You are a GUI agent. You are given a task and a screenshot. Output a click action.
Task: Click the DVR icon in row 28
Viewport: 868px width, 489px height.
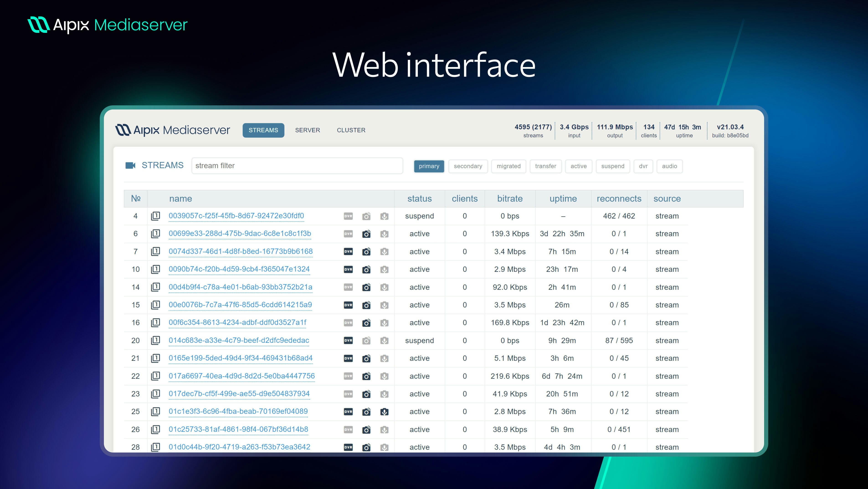tap(348, 447)
